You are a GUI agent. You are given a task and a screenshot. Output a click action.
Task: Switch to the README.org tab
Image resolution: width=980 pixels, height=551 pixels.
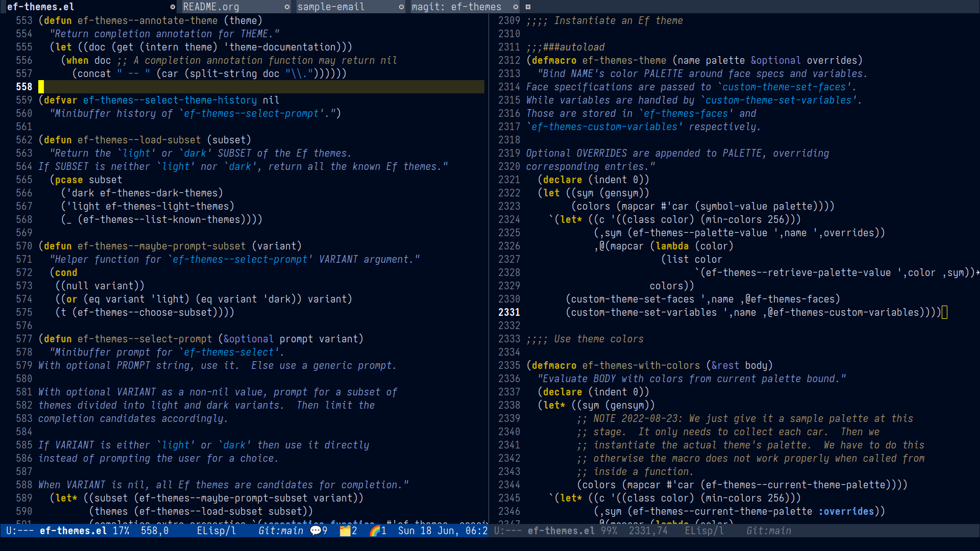pyautogui.click(x=211, y=7)
